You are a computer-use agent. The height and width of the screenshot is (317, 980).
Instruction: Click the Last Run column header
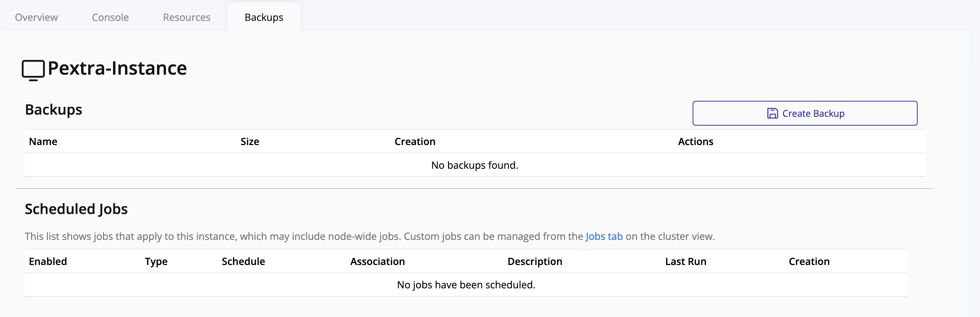[686, 261]
